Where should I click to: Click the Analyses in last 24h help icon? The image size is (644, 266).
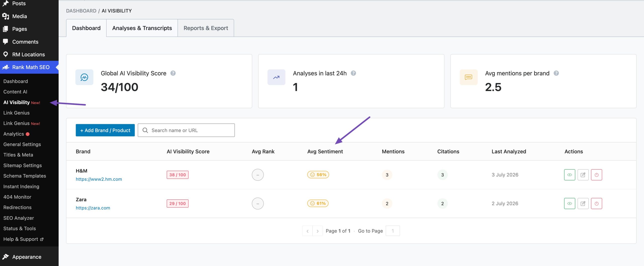[353, 73]
